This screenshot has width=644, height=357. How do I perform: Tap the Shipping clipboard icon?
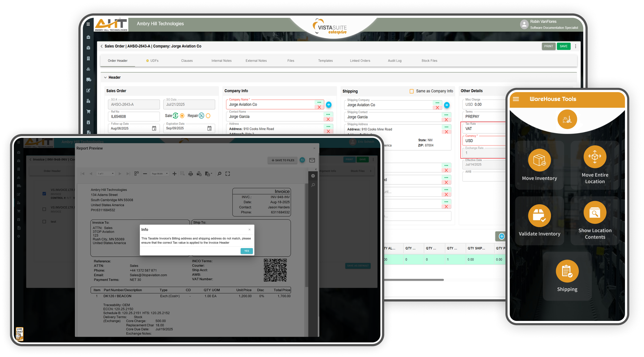[567, 271]
